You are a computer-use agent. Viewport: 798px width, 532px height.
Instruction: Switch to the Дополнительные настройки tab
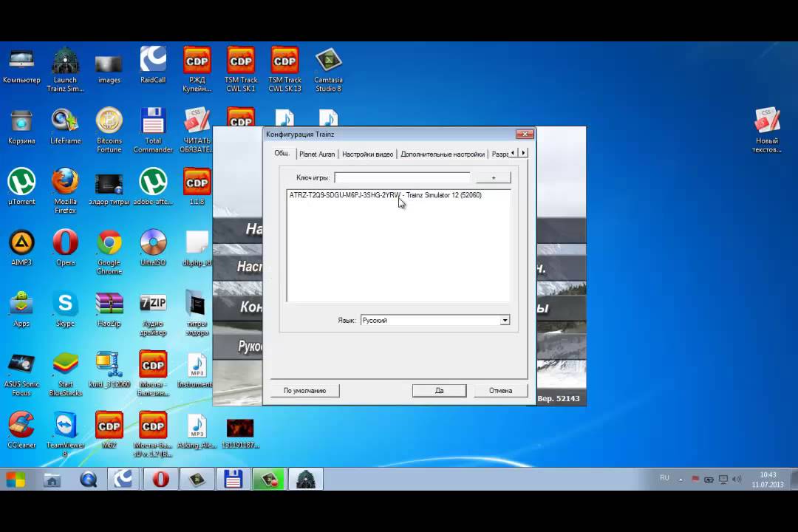coord(443,154)
